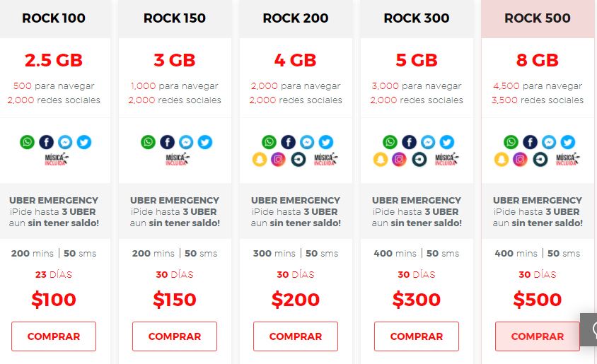597x364 pixels.
Task: Open the Instagram icon in ROCK 200
Action: pyautogui.click(x=279, y=160)
